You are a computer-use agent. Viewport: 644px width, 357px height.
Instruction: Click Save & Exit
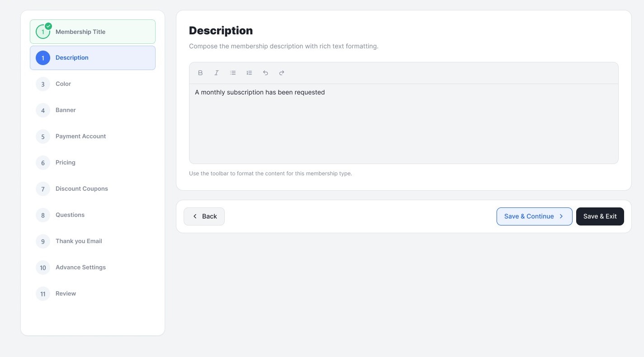point(600,216)
